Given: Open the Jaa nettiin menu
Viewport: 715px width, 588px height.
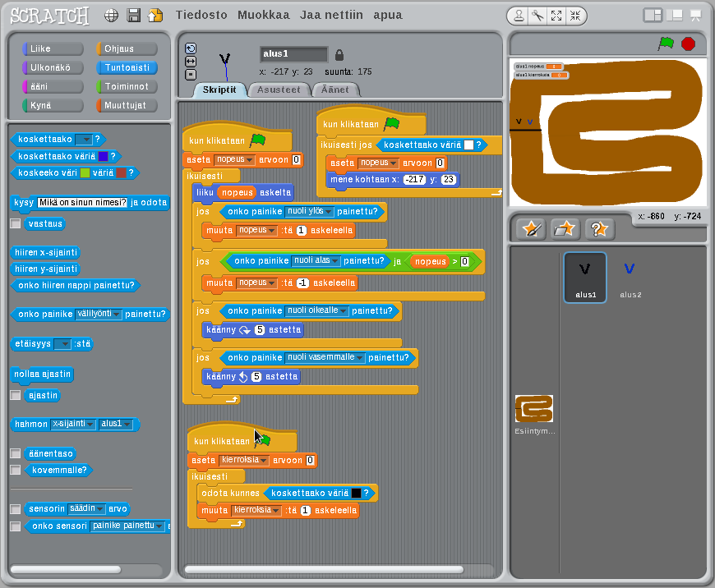Looking at the screenshot, I should pos(331,15).
